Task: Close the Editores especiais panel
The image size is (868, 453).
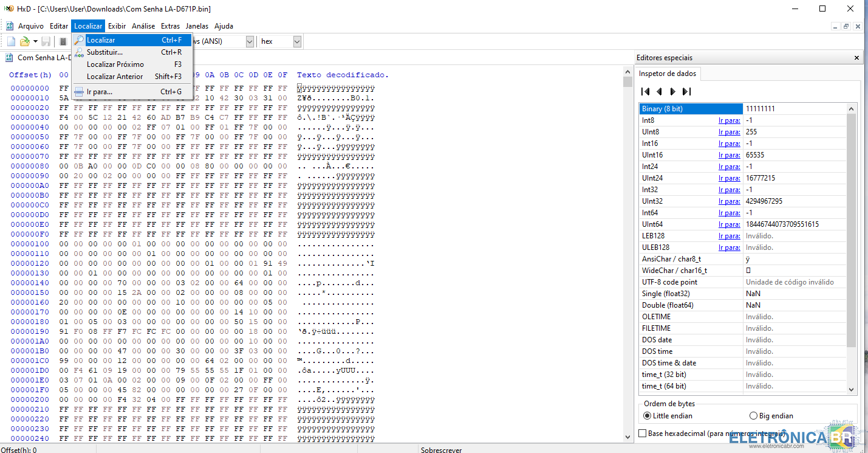Action: (x=856, y=58)
